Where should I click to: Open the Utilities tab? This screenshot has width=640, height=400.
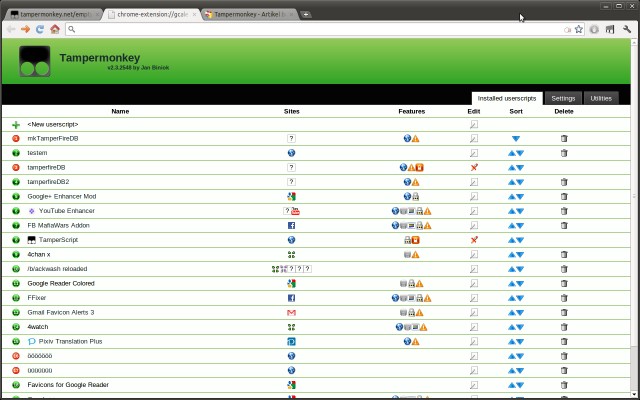pos(601,98)
